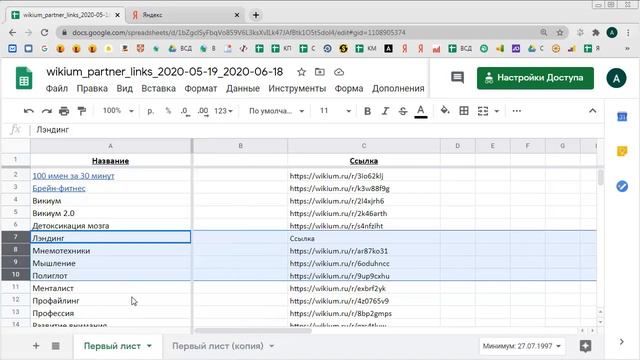Decrease decimal places

click(185, 111)
